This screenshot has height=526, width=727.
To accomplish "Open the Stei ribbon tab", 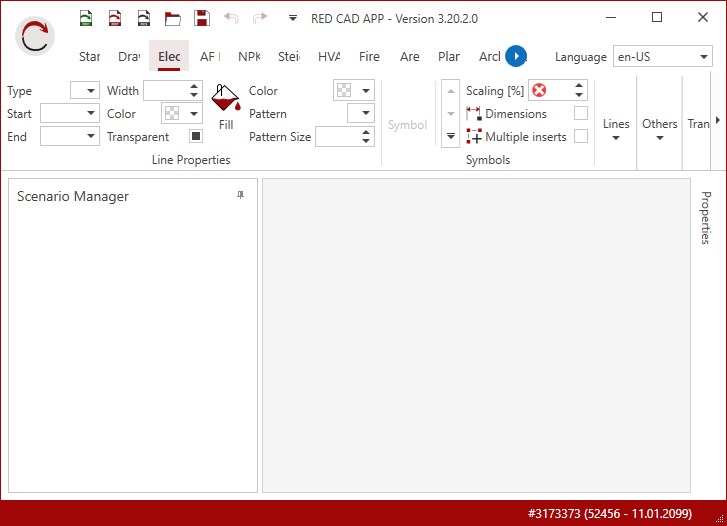I will tap(289, 57).
